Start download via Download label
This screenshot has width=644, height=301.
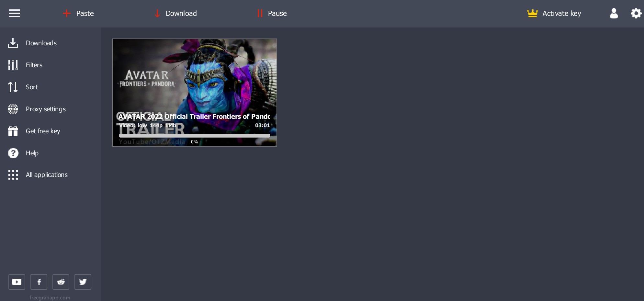coord(181,13)
